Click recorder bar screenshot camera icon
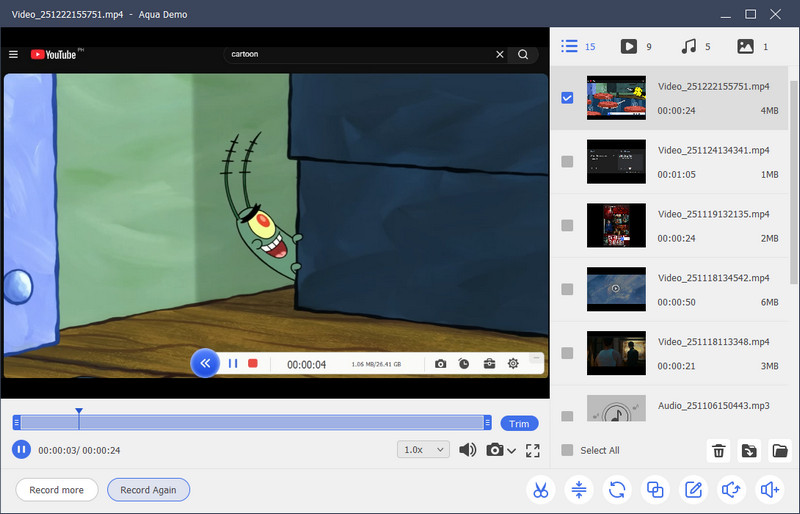 pyautogui.click(x=440, y=363)
